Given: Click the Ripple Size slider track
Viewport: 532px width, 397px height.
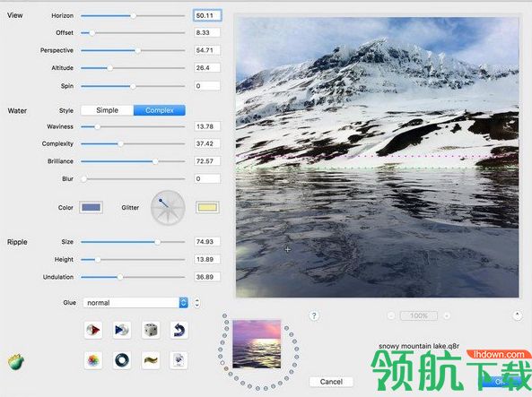Looking at the screenshot, I should pos(133,242).
